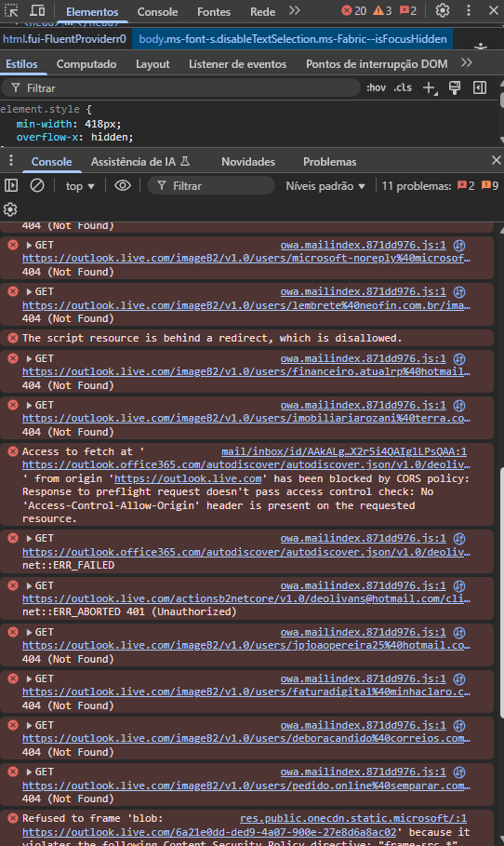Show more panels via top chevron

pos(295,11)
